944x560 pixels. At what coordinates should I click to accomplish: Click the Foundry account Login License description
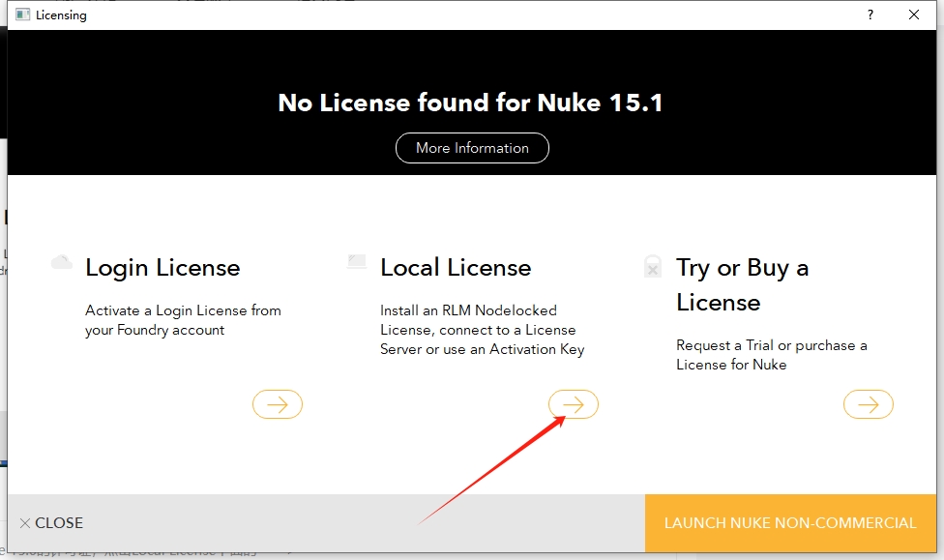click(183, 320)
